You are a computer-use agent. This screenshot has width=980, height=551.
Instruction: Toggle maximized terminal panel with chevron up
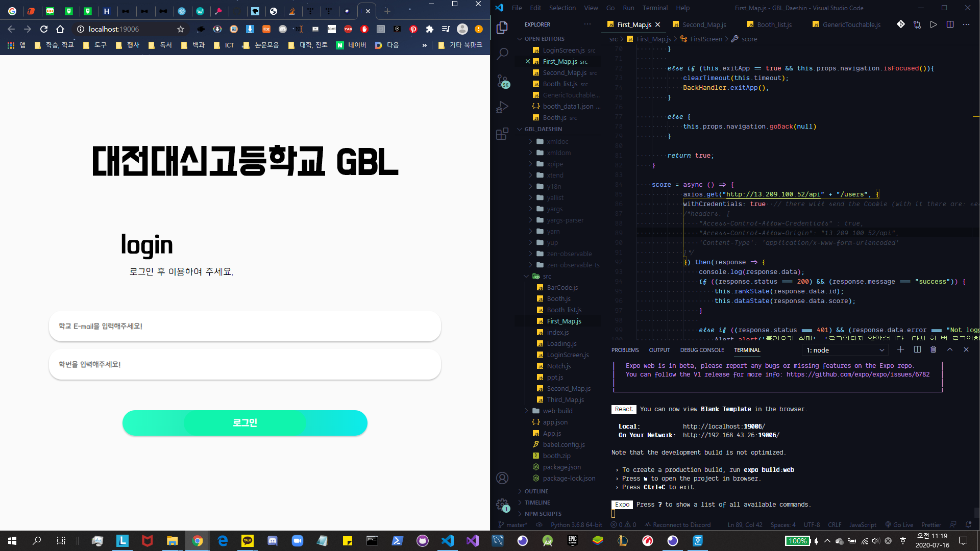(x=949, y=349)
